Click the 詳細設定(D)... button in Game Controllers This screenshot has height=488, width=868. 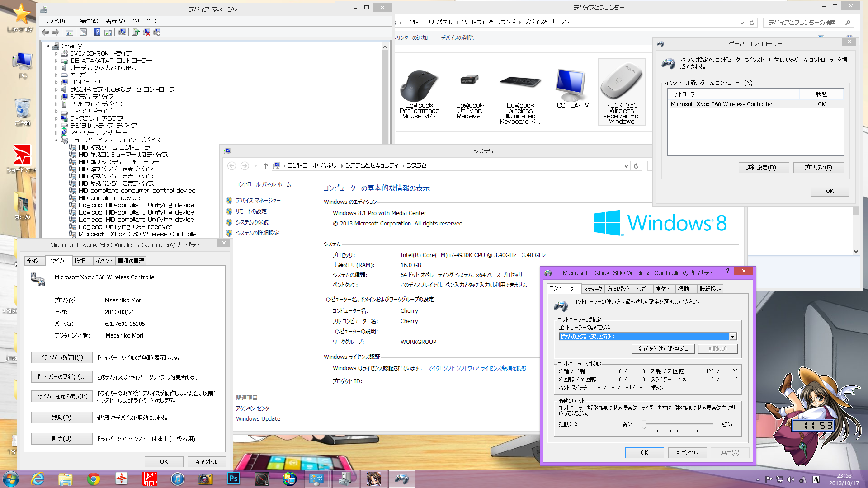[764, 168]
